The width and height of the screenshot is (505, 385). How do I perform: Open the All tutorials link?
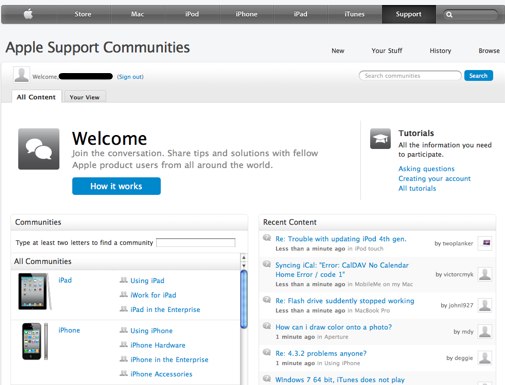tap(417, 188)
